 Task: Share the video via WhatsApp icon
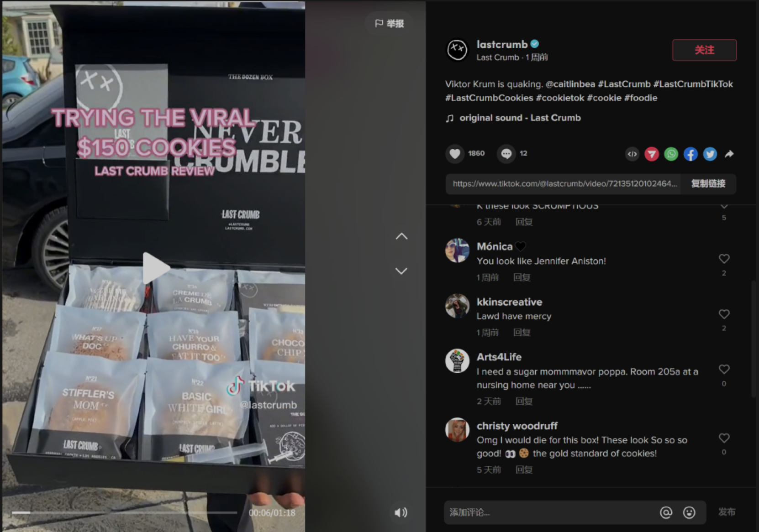point(671,154)
